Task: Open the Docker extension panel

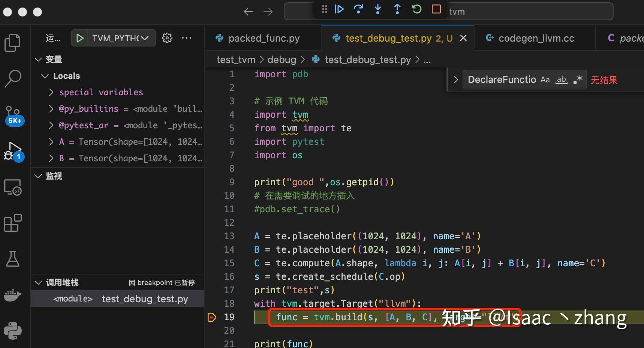Action: 13,295
